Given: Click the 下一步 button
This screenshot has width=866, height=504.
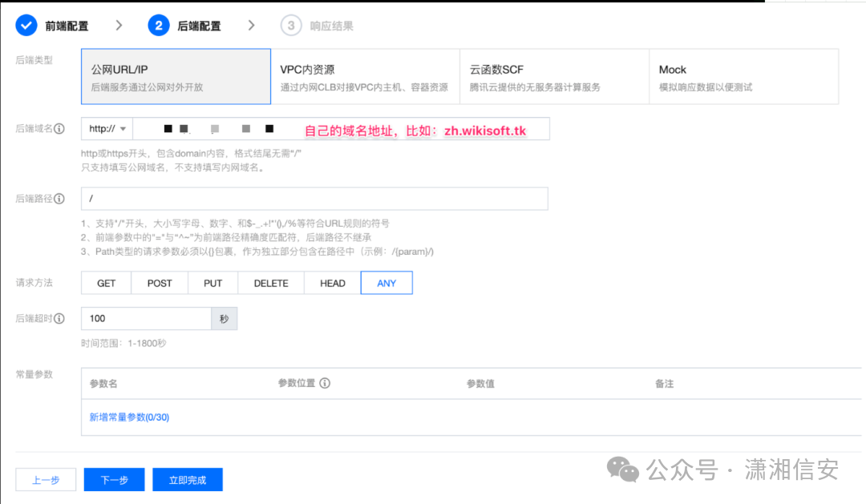Looking at the screenshot, I should coord(113,479).
